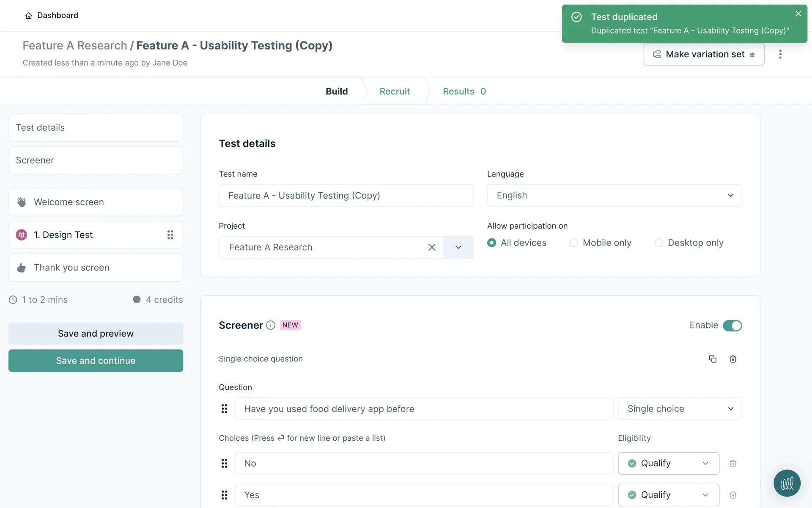
Task: Select Desktop only participation option
Action: click(x=658, y=243)
